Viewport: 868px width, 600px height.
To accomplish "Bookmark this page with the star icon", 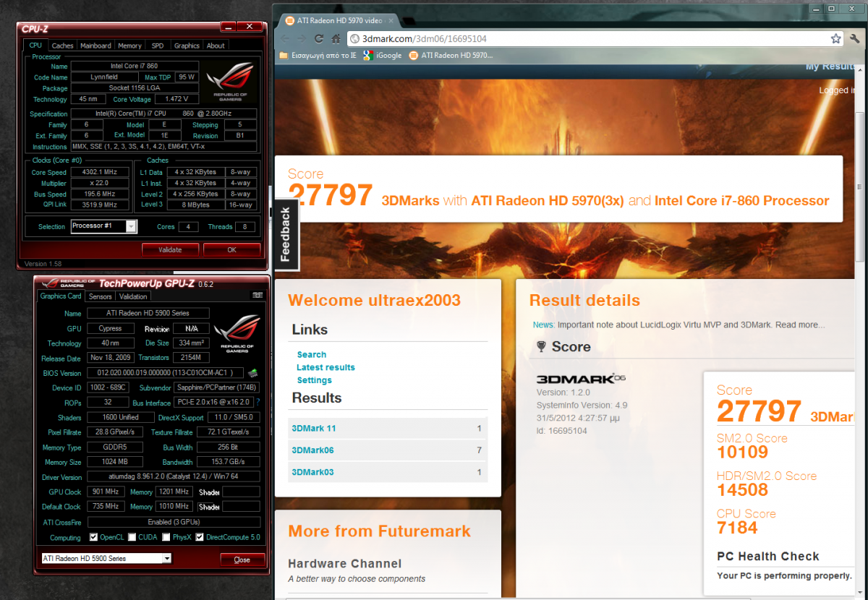I will pos(835,38).
